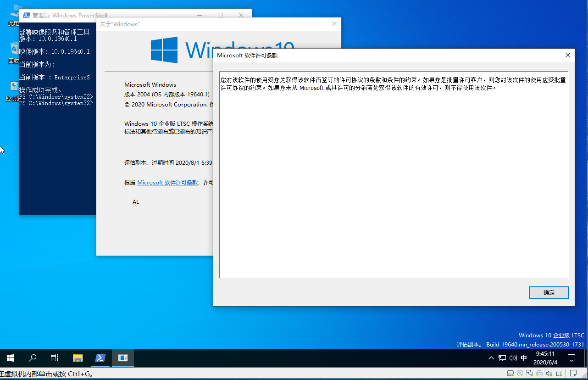The height and width of the screenshot is (380, 588).
Task: Open Task View from the taskbar
Action: pos(55,358)
